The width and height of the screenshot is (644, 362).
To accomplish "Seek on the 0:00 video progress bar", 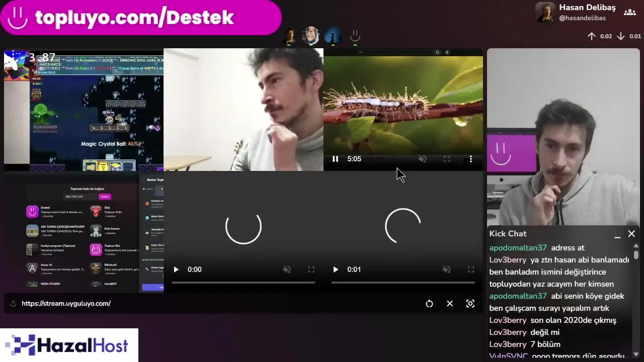I will 244,283.
